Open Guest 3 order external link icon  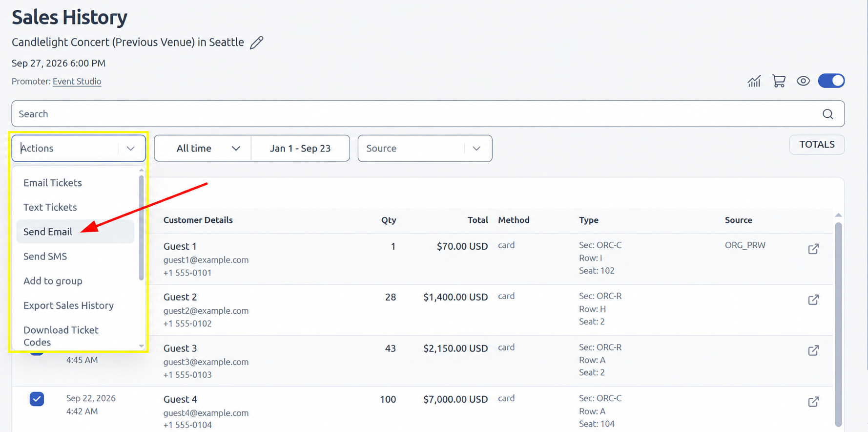813,350
